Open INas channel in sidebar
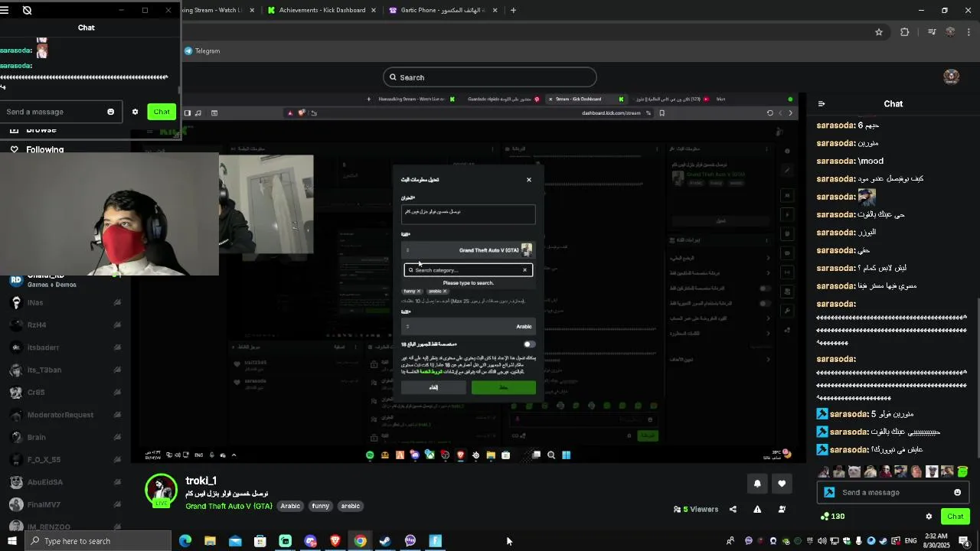This screenshot has height=551, width=980. tap(65, 303)
